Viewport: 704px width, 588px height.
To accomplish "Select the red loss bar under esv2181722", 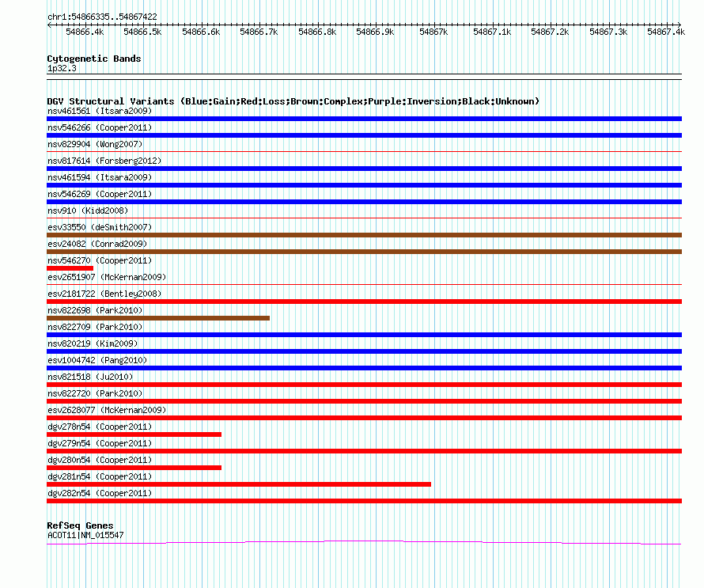I will pyautogui.click(x=364, y=302).
